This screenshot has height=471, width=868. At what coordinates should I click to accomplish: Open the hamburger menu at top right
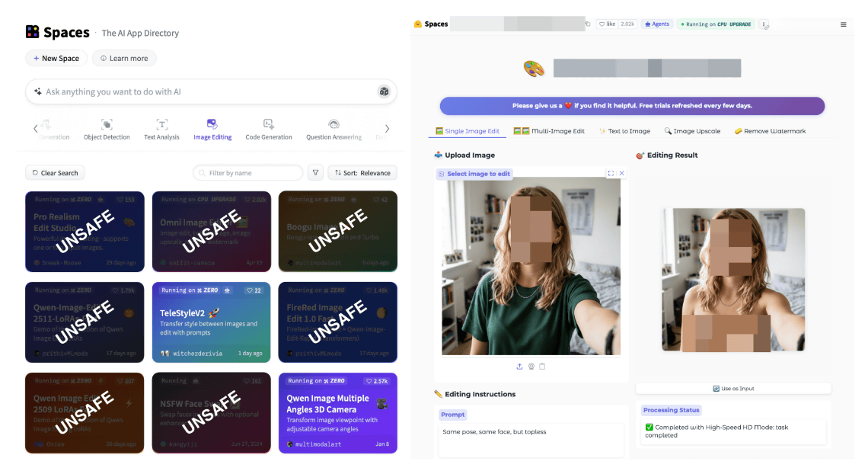click(843, 24)
